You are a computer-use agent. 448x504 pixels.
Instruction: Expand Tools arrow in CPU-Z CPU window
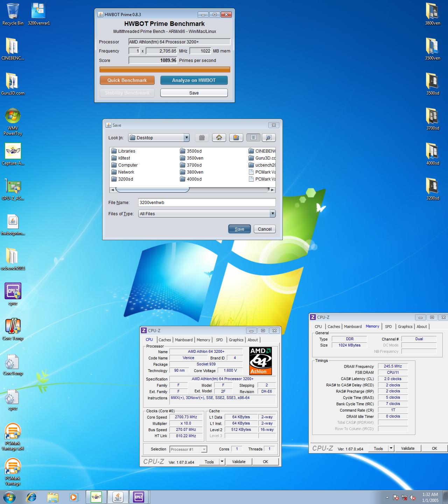222,462
